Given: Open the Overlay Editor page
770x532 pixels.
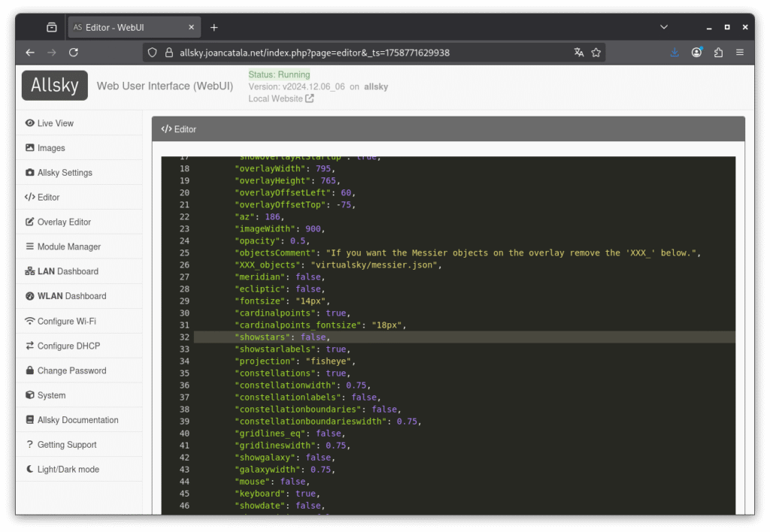Looking at the screenshot, I should [64, 222].
